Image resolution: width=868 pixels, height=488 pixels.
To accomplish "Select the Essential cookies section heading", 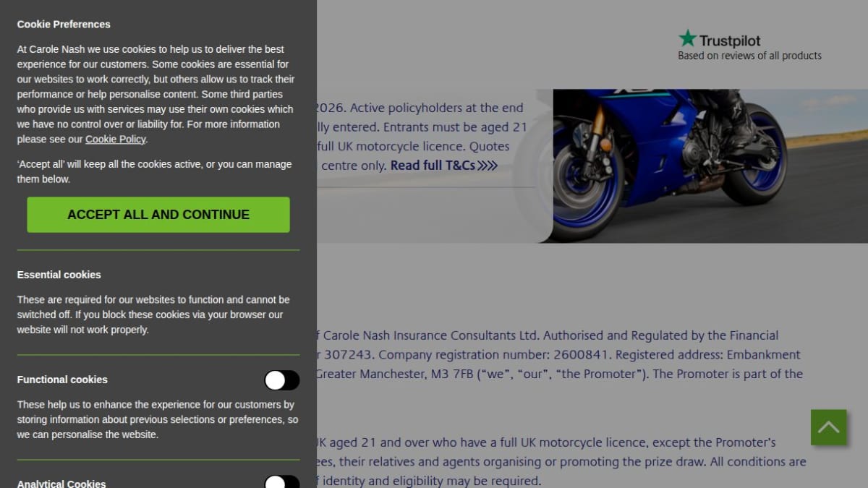I will point(59,275).
